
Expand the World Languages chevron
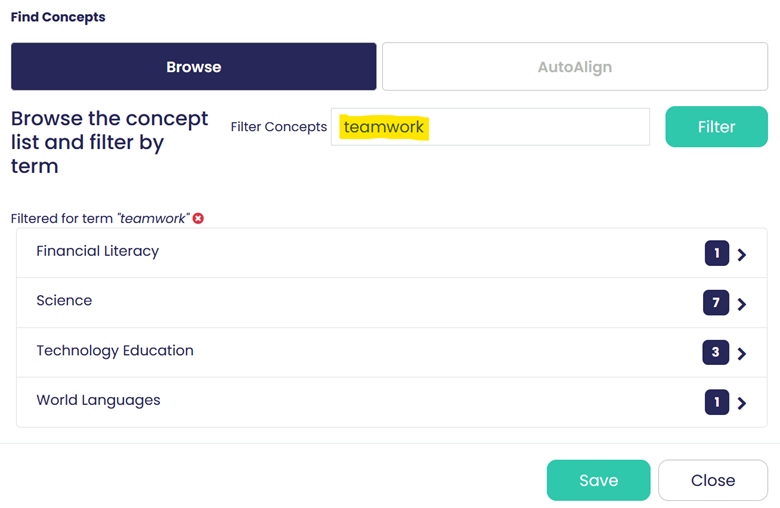[742, 403]
